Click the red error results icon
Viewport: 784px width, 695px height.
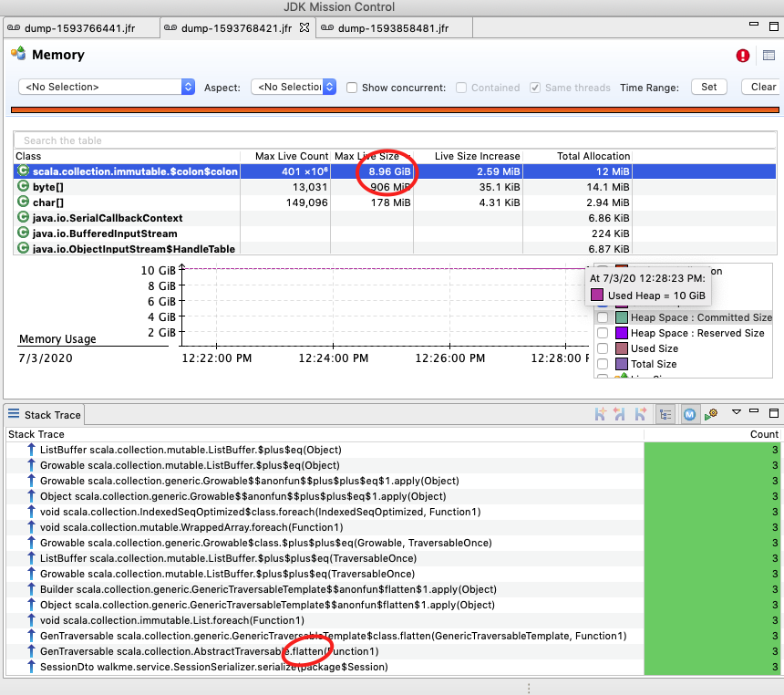[743, 56]
